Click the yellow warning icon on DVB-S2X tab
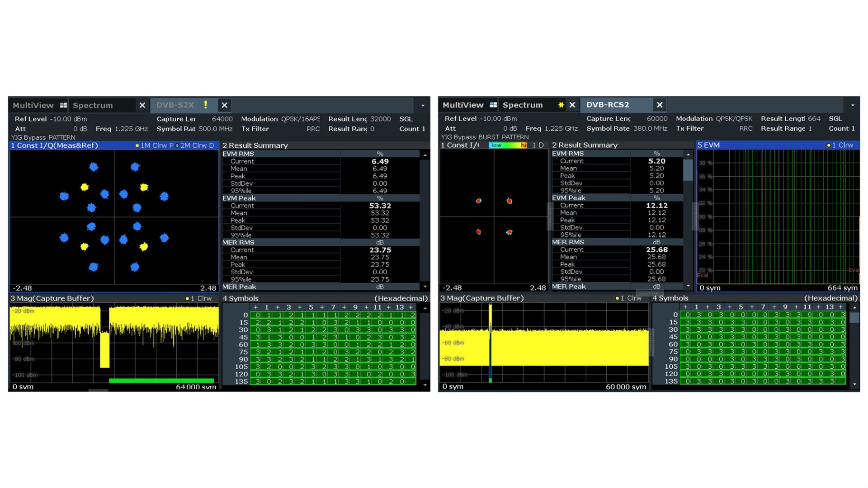This screenshot has height=488, width=868. pos(206,105)
